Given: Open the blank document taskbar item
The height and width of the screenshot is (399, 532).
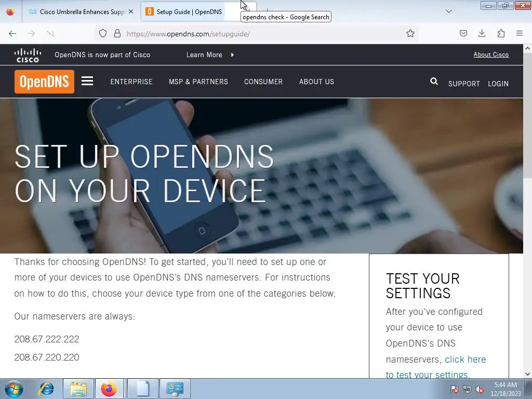Looking at the screenshot, I should point(142,389).
